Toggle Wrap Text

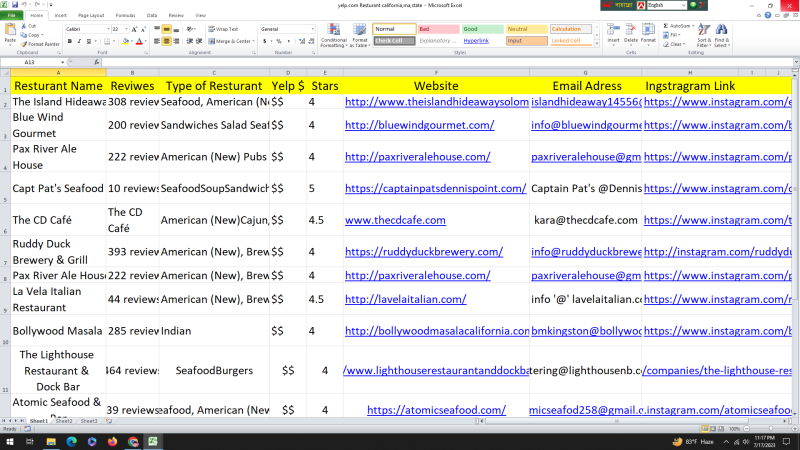tap(223, 29)
